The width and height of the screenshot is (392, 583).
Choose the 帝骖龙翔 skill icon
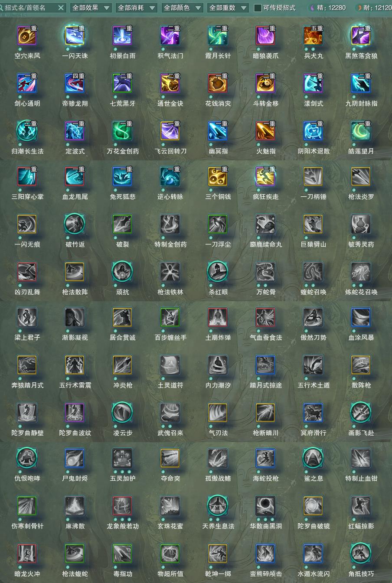[75, 84]
